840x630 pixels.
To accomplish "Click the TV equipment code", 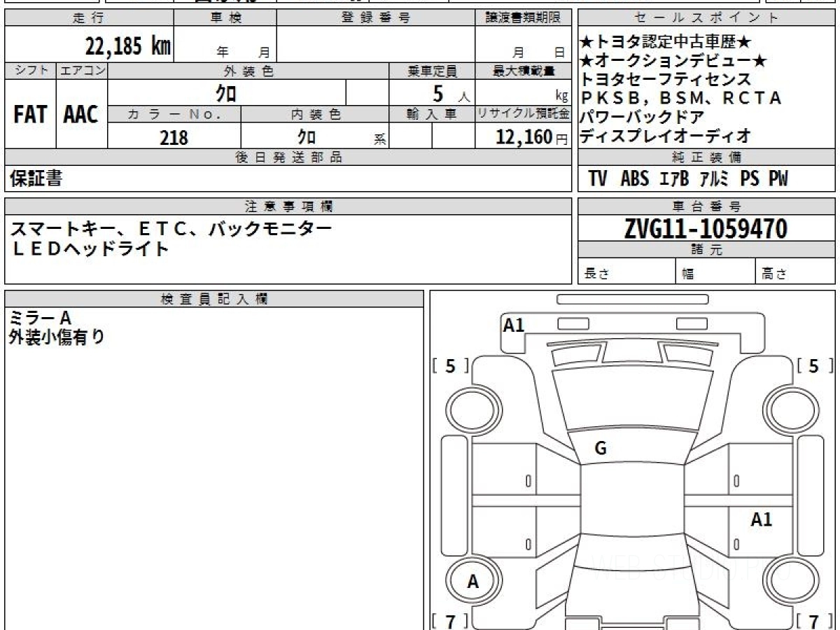I will 598,179.
